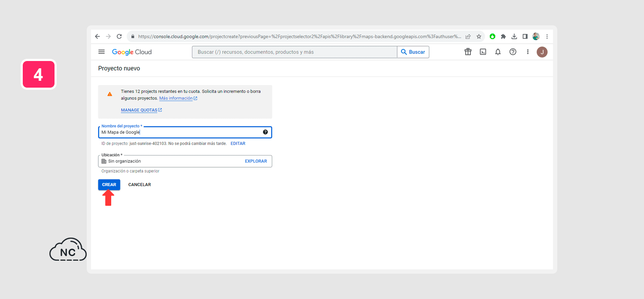Click CANCELAR to cancel project creation
This screenshot has height=299, width=644.
coord(140,185)
